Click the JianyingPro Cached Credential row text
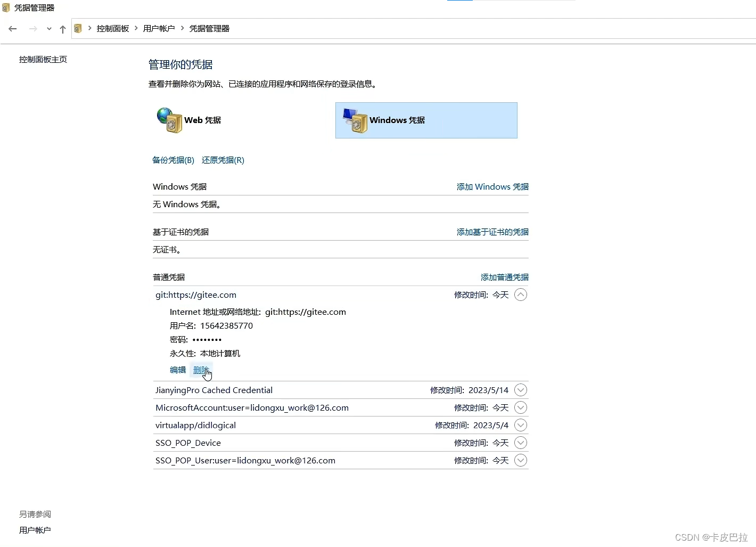The height and width of the screenshot is (547, 756). (x=214, y=390)
